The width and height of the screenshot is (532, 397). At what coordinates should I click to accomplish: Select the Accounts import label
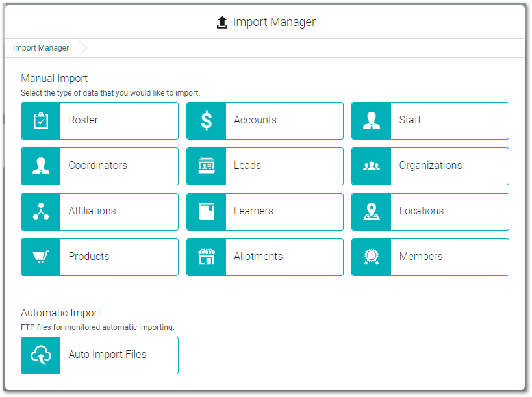coord(255,120)
